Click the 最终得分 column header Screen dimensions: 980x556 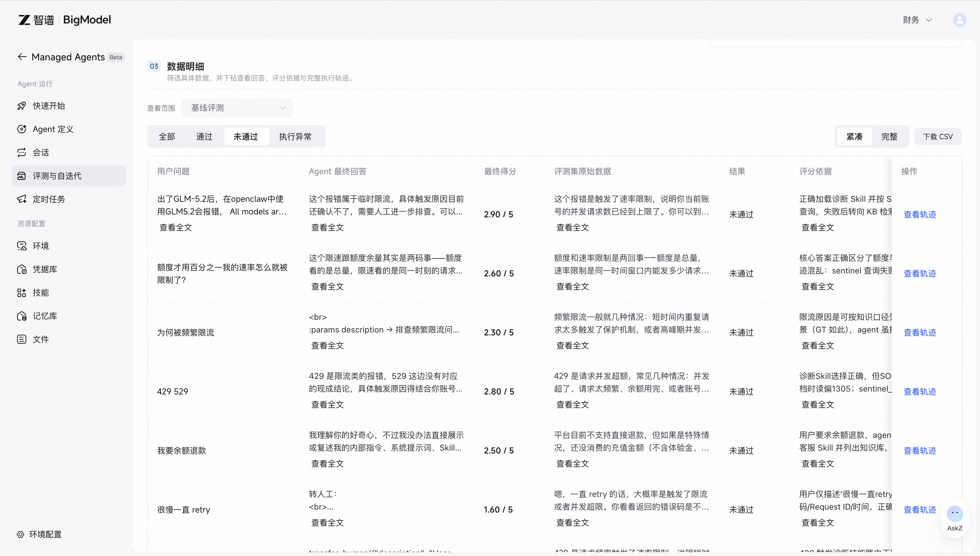(500, 172)
